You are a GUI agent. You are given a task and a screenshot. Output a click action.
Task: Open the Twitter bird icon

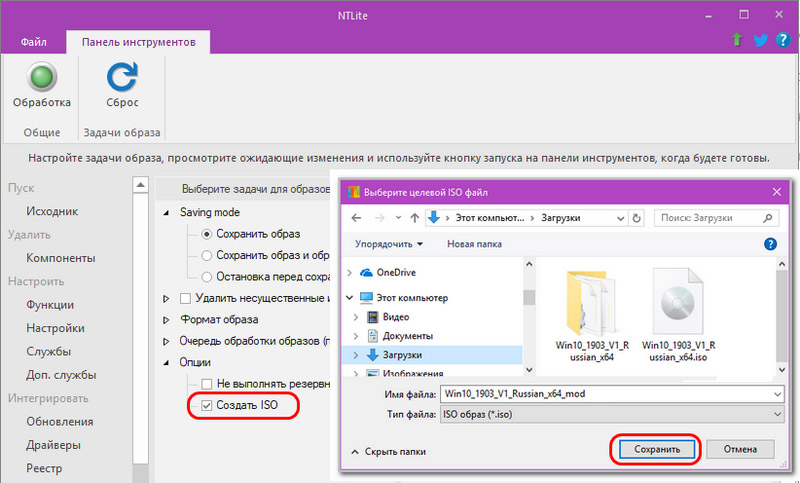(760, 40)
